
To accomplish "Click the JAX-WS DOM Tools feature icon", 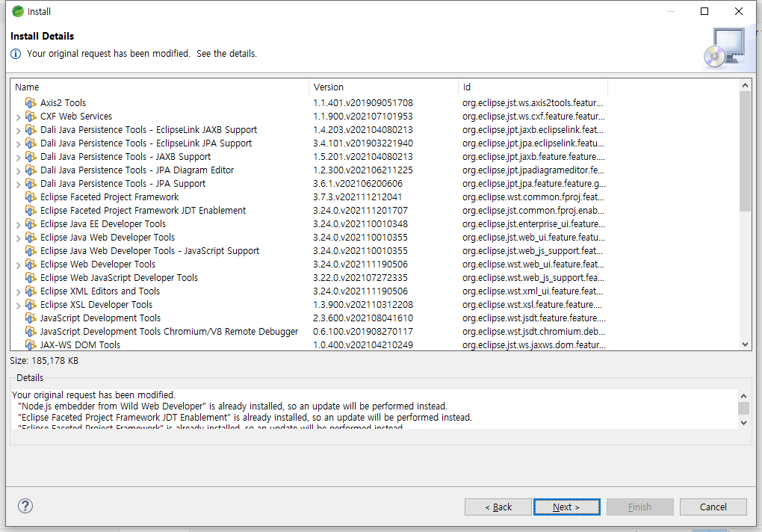I will pyautogui.click(x=31, y=345).
